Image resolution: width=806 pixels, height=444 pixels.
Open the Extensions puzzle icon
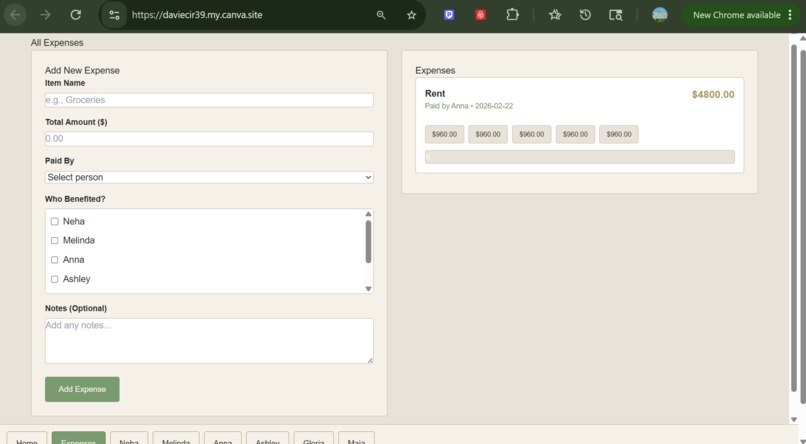(x=512, y=15)
